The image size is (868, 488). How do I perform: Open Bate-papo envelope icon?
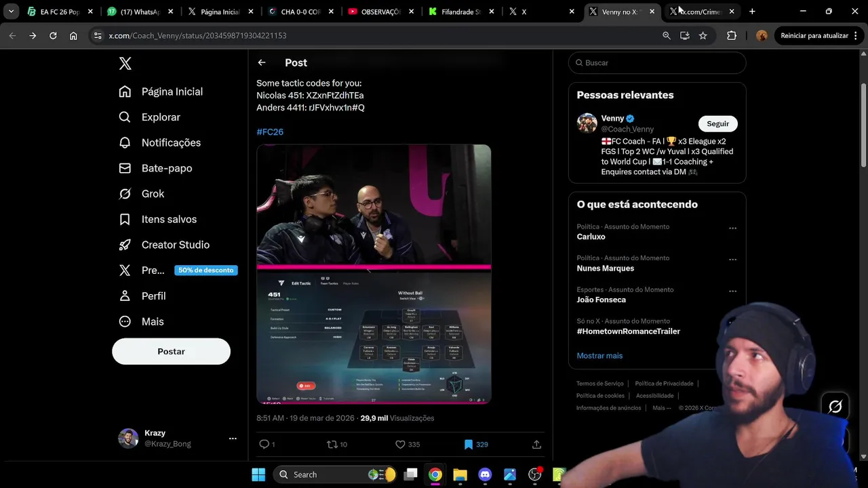[125, 168]
